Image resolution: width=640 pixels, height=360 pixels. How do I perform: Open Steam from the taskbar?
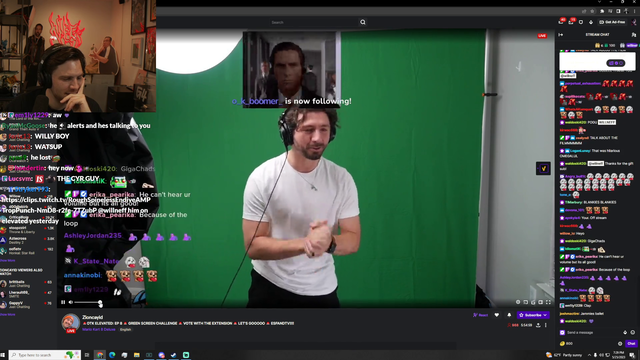coord(173,355)
